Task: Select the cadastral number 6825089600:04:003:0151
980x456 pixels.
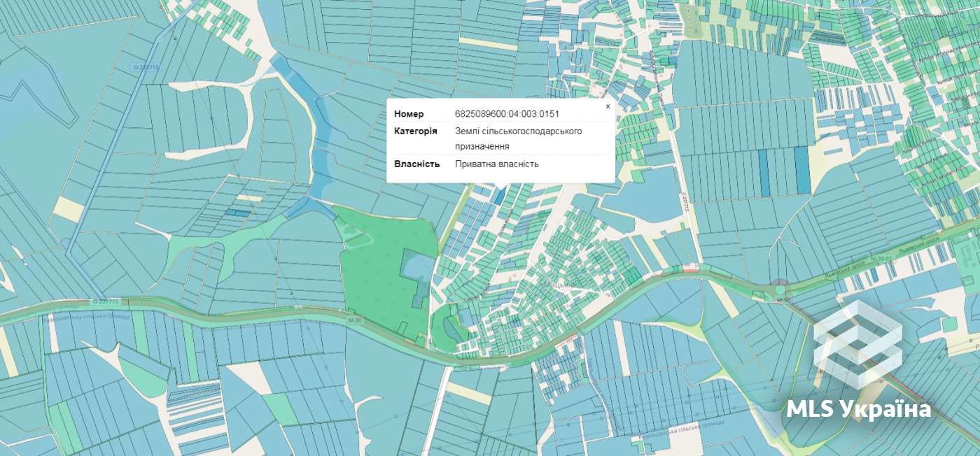Action: tap(507, 114)
